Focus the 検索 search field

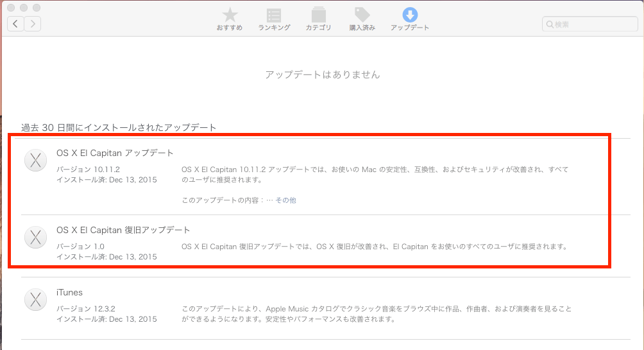pos(589,24)
